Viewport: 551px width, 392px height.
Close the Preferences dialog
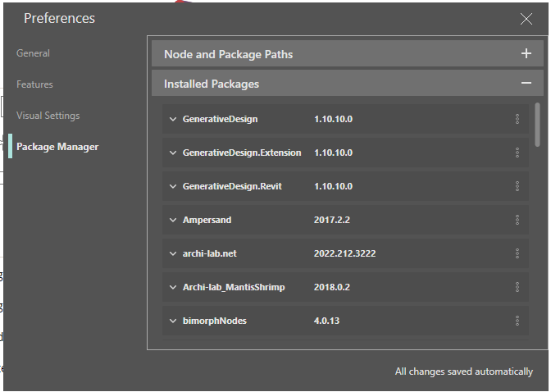point(526,19)
